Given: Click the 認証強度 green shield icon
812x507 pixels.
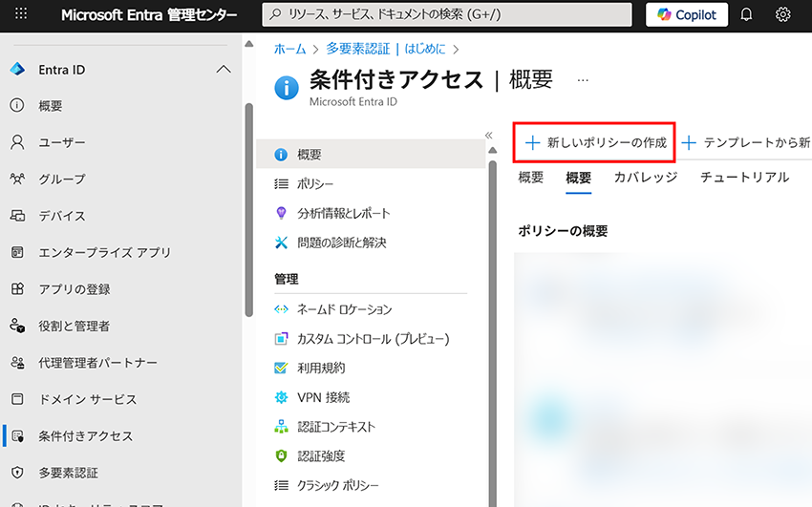Looking at the screenshot, I should tap(281, 455).
